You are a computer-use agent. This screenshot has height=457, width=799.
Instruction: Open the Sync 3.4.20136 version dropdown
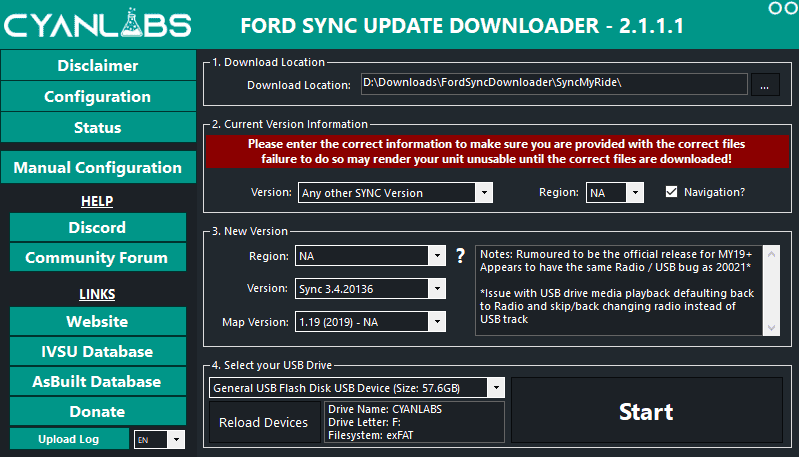[370, 289]
